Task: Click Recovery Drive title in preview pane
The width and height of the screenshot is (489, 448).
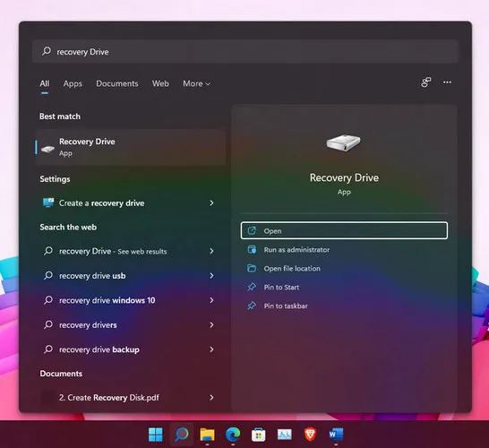Action: tap(344, 177)
